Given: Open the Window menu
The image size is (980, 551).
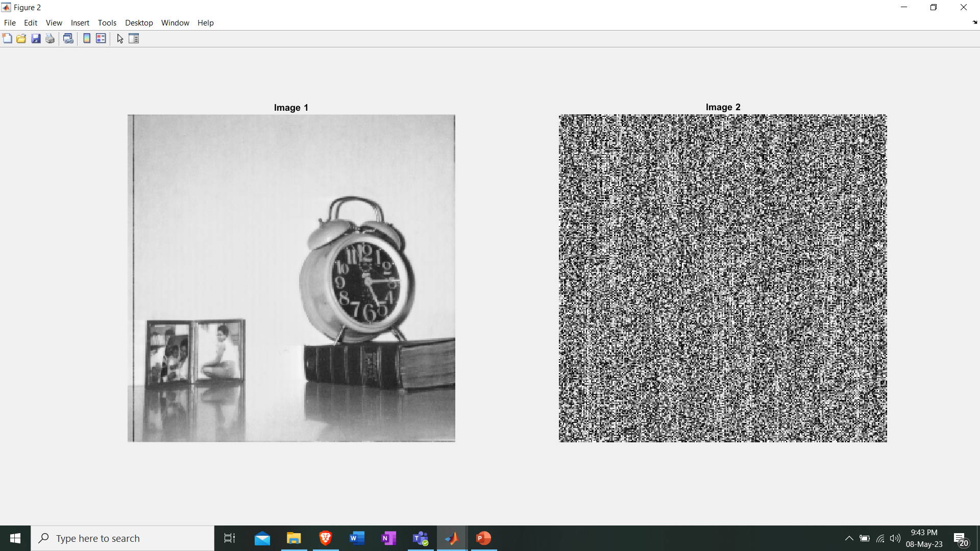Looking at the screenshot, I should [x=175, y=22].
